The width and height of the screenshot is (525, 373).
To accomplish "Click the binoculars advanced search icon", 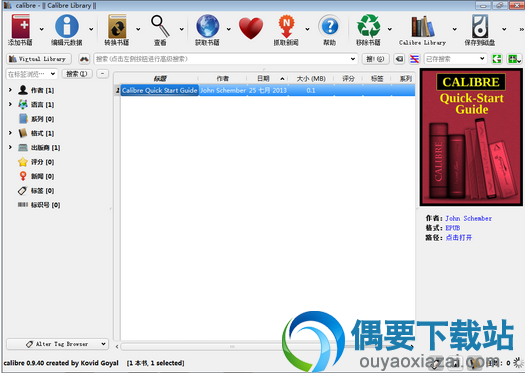I will click(84, 59).
